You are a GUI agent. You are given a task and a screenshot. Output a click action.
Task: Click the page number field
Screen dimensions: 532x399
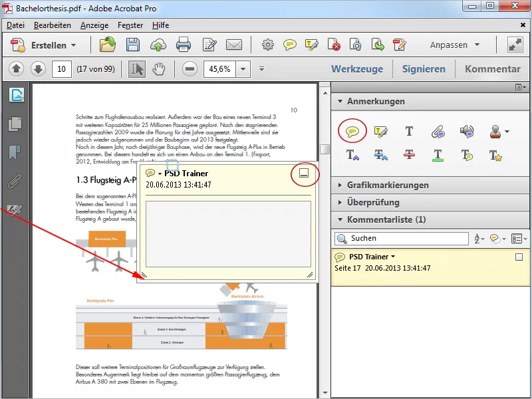click(x=61, y=69)
